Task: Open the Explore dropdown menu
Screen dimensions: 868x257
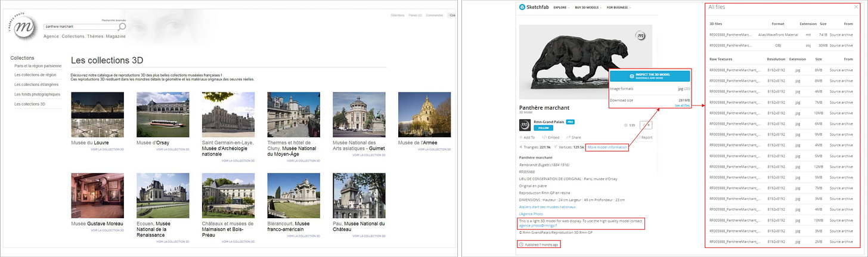Action: (562, 7)
